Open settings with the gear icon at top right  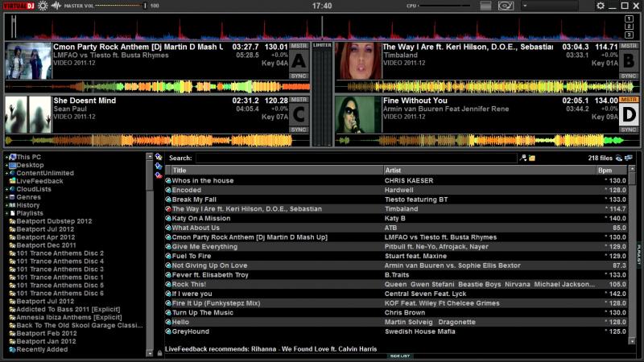pos(601,6)
